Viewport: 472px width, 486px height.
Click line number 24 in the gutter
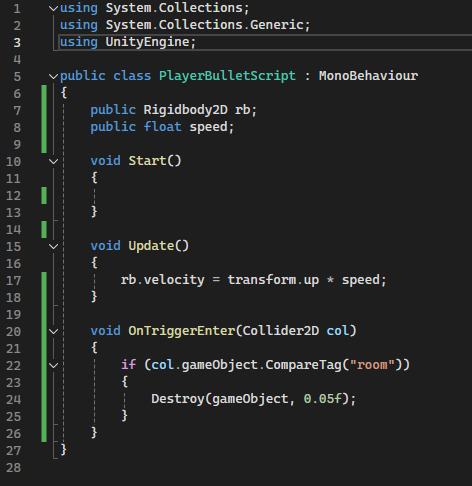point(14,400)
